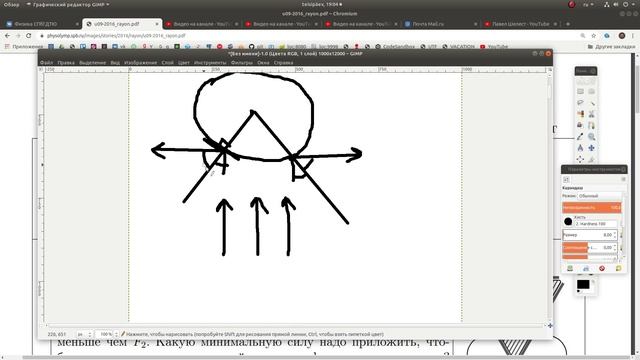Click Chromium reload page button

(29, 36)
